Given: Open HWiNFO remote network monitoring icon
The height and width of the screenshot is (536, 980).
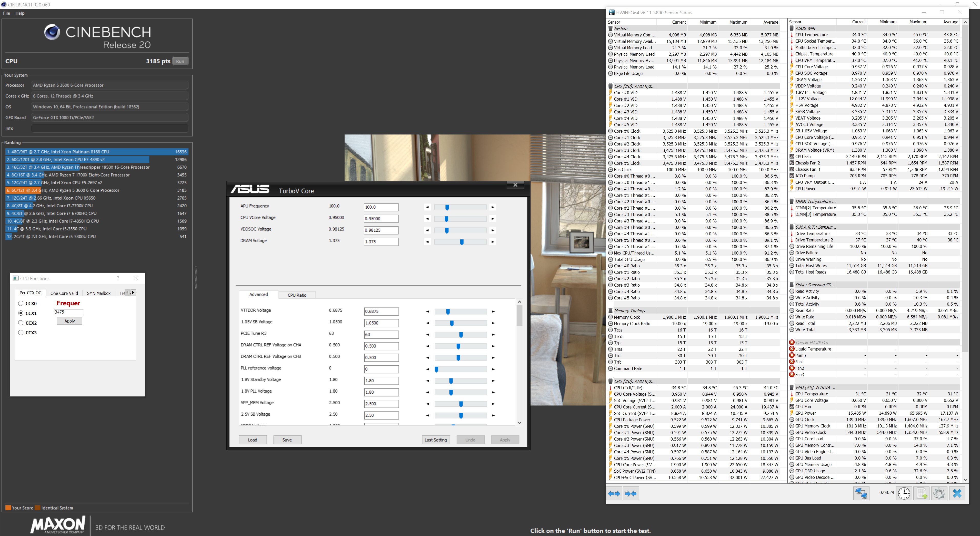Looking at the screenshot, I should [861, 494].
